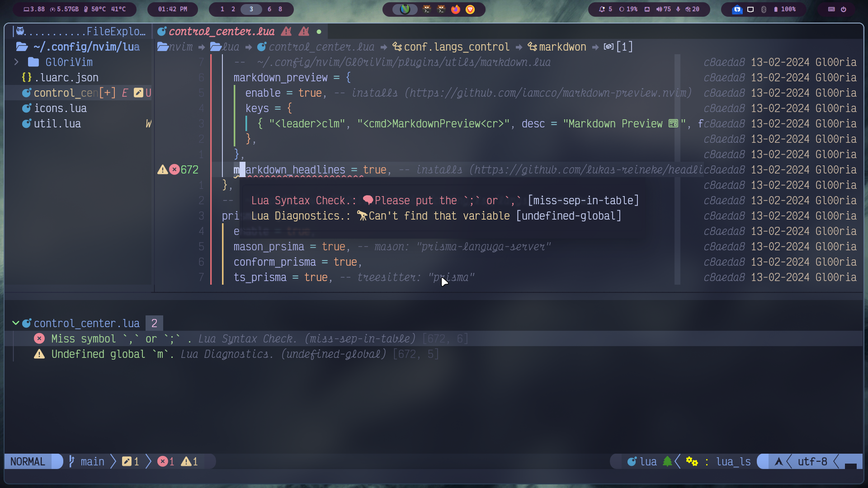Open icons.lua in the file explorer
This screenshot has width=868, height=488.
[60, 108]
